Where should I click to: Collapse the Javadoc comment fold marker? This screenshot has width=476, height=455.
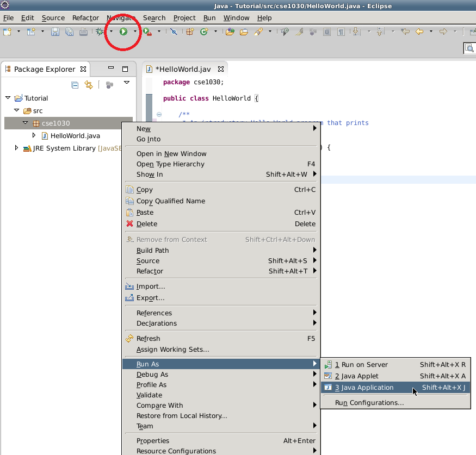pos(159,114)
